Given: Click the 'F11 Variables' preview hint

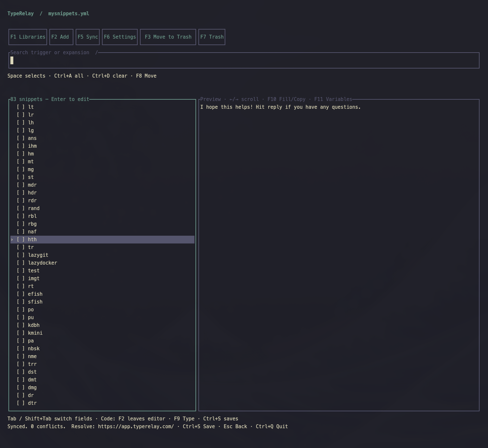Looking at the screenshot, I should [333, 99].
